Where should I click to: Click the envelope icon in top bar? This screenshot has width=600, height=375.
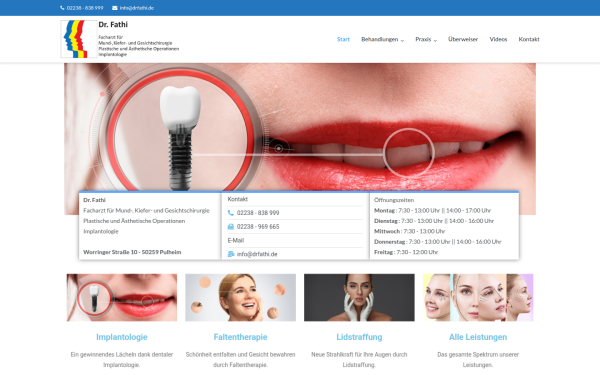click(x=115, y=8)
